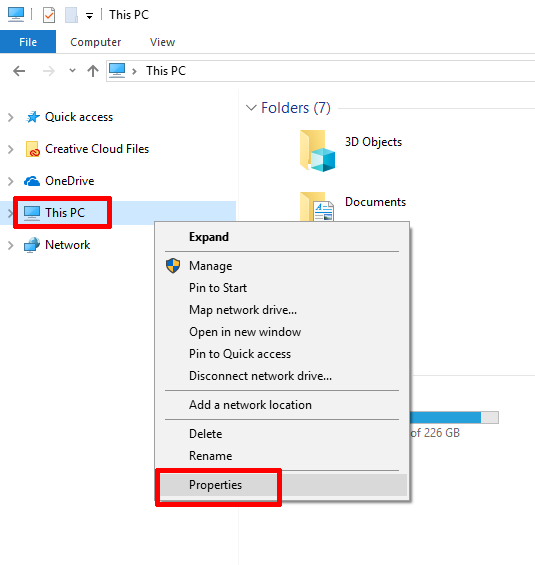Click the up-one-level arrow icon
The height and width of the screenshot is (565, 535).
tap(93, 71)
